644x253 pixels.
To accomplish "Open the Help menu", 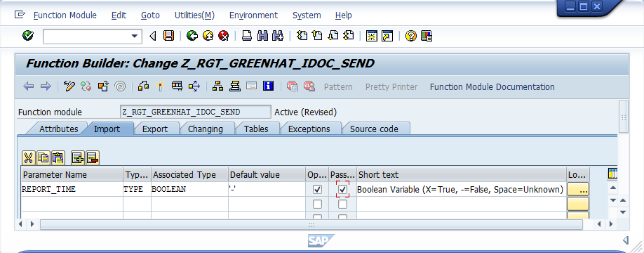I will (x=343, y=15).
